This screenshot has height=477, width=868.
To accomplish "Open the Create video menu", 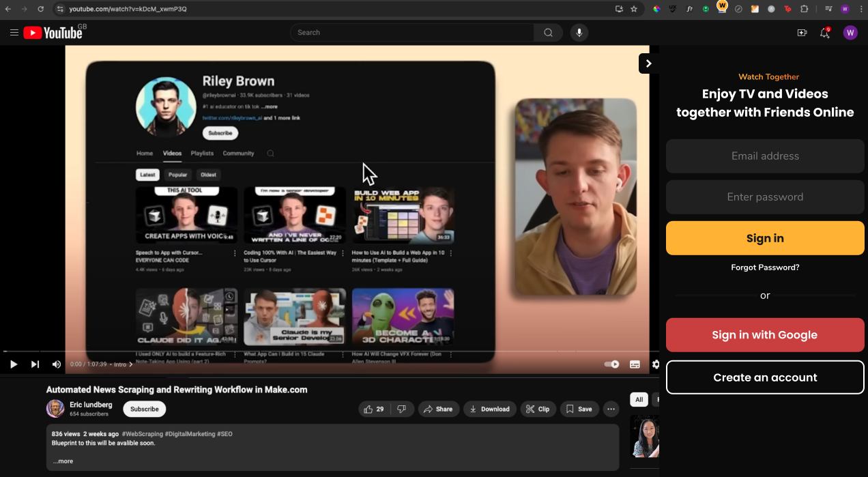I will (802, 33).
